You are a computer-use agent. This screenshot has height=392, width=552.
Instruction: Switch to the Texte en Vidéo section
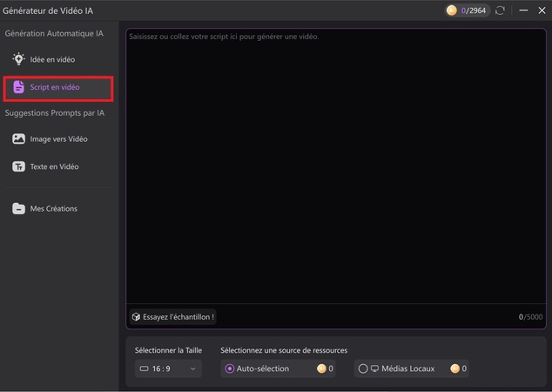(x=54, y=166)
